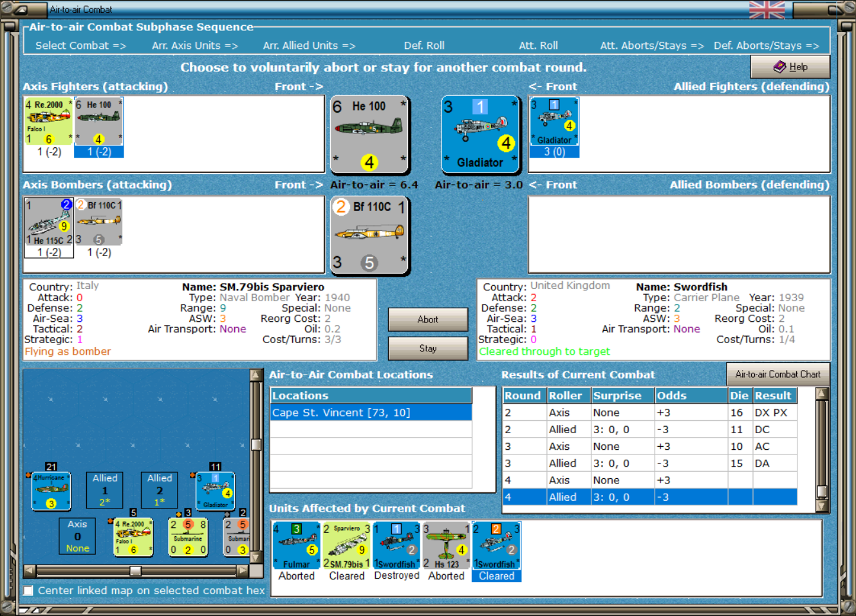Click the large He 100 front fighter counter
Screen dimensions: 856x616
[369, 135]
